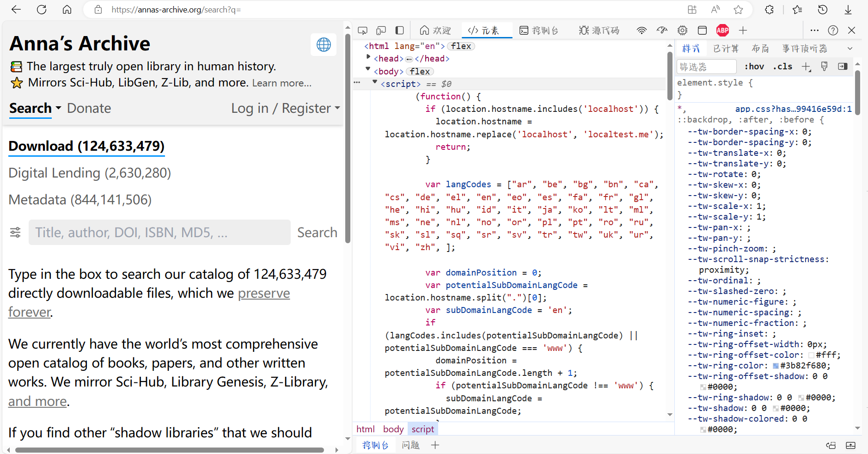
Task: Go back using the browser back arrow
Action: [16, 10]
